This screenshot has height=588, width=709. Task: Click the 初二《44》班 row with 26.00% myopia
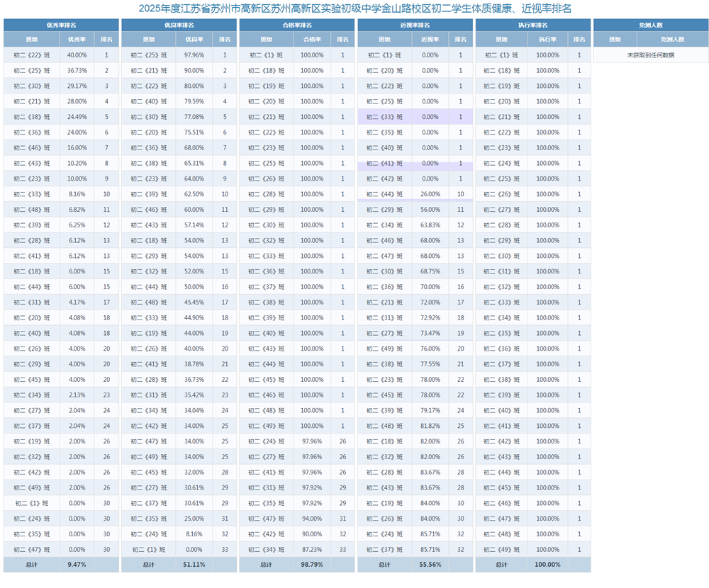(x=415, y=194)
